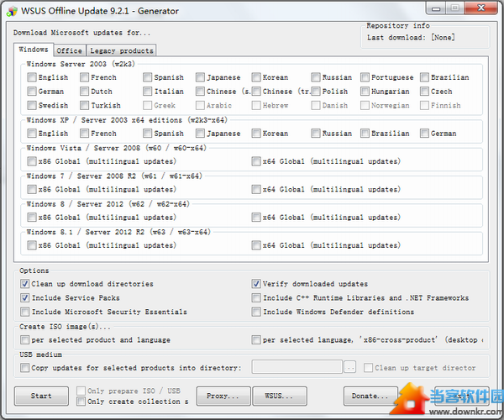Image resolution: width=504 pixels, height=420 pixels.
Task: Check English under w2k3-x64 editions
Action: 32,133
